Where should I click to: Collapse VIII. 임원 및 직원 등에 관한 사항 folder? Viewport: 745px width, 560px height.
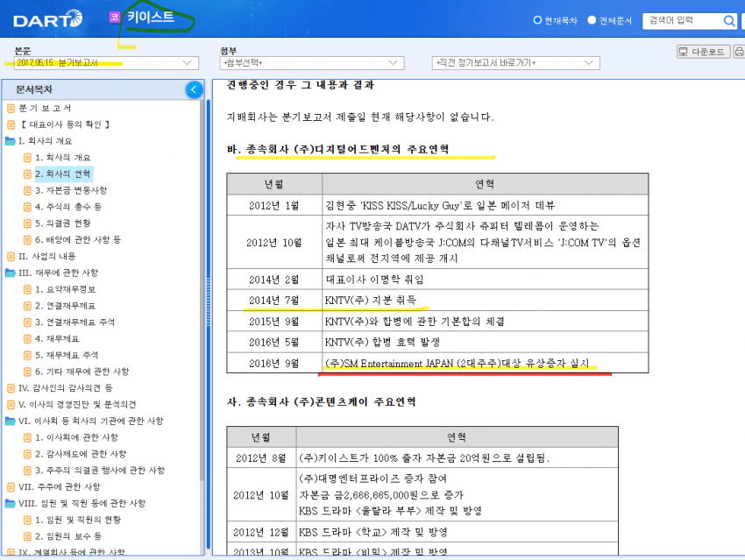coord(11,503)
